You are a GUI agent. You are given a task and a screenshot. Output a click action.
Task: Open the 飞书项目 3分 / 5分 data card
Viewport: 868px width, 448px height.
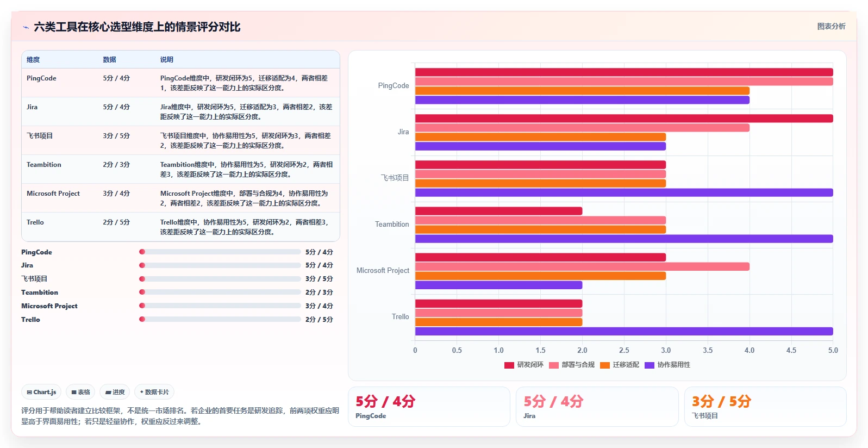coord(765,407)
